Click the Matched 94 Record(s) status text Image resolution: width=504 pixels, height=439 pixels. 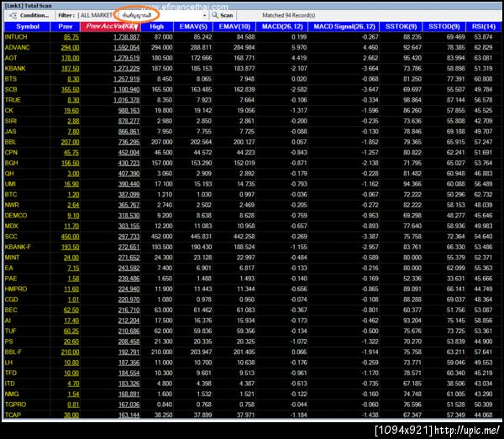tap(289, 15)
